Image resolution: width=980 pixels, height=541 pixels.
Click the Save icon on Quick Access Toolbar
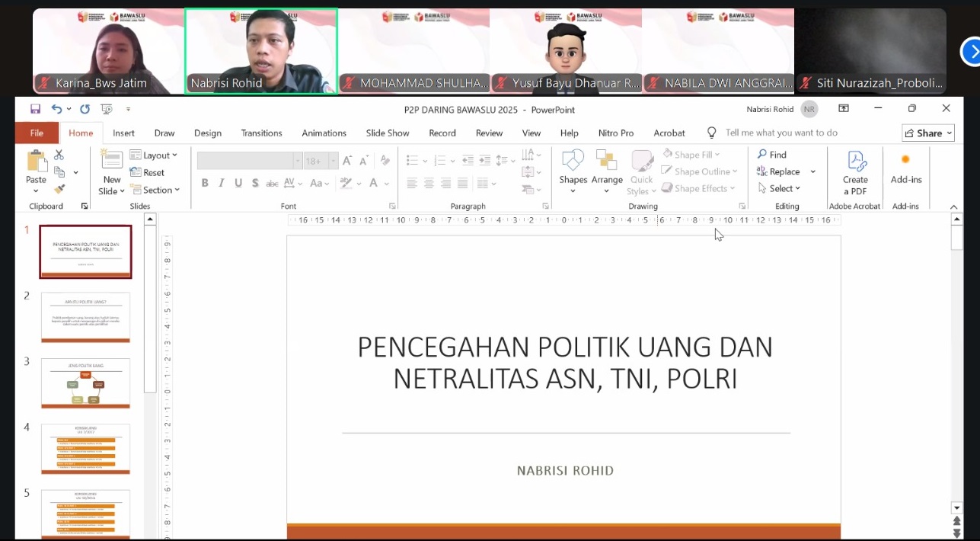click(x=35, y=108)
